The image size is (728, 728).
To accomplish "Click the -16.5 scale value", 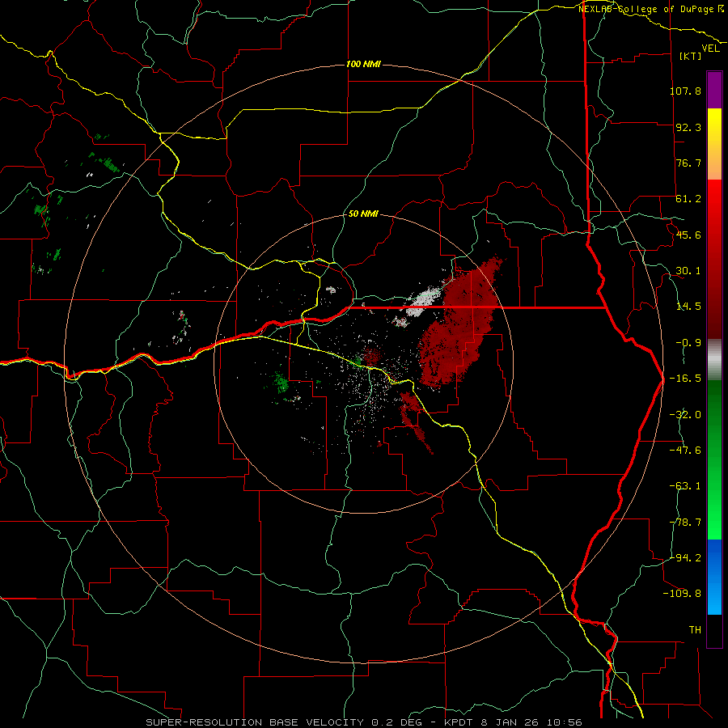I will [685, 379].
